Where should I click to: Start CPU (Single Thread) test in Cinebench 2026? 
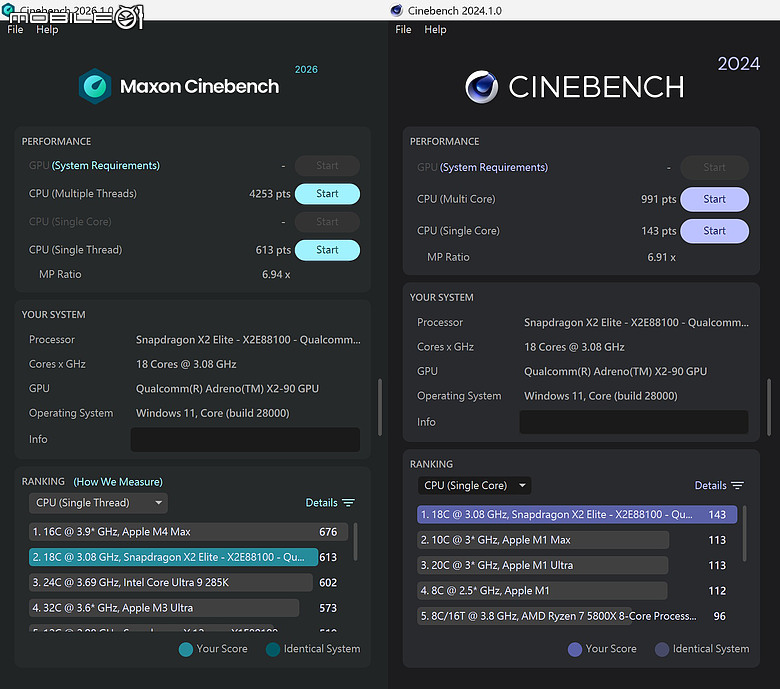(x=327, y=250)
